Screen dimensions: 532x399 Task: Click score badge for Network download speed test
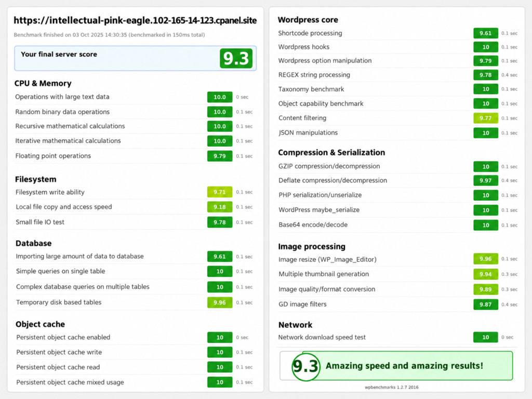tap(486, 337)
